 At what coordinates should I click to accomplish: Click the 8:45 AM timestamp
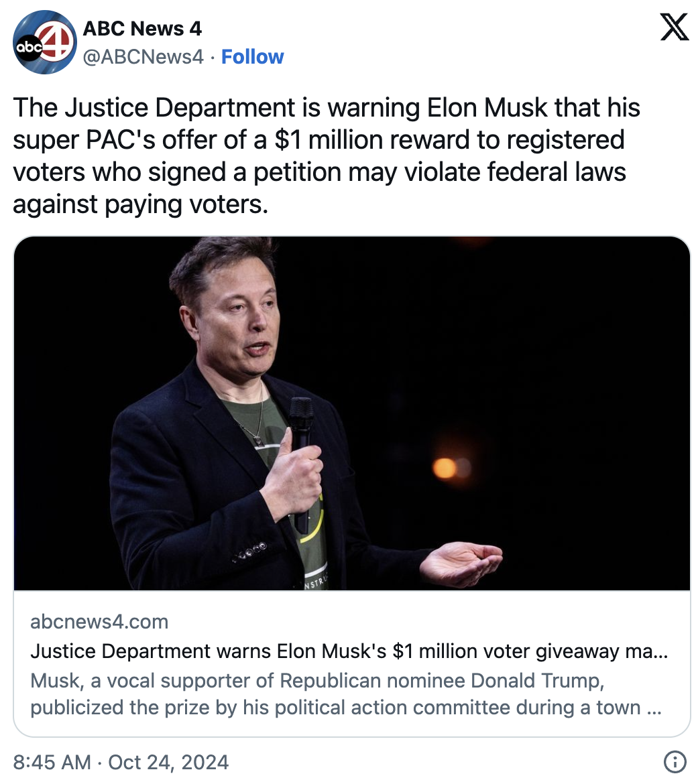click(x=52, y=763)
